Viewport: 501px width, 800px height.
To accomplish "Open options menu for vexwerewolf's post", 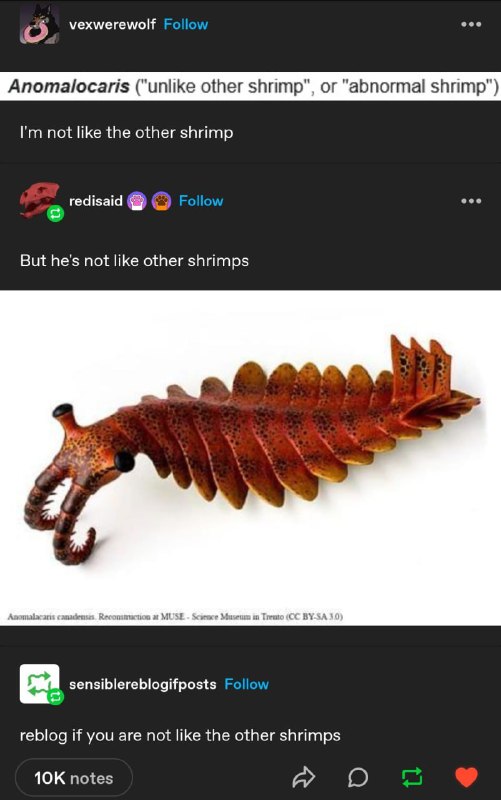I will pos(470,24).
